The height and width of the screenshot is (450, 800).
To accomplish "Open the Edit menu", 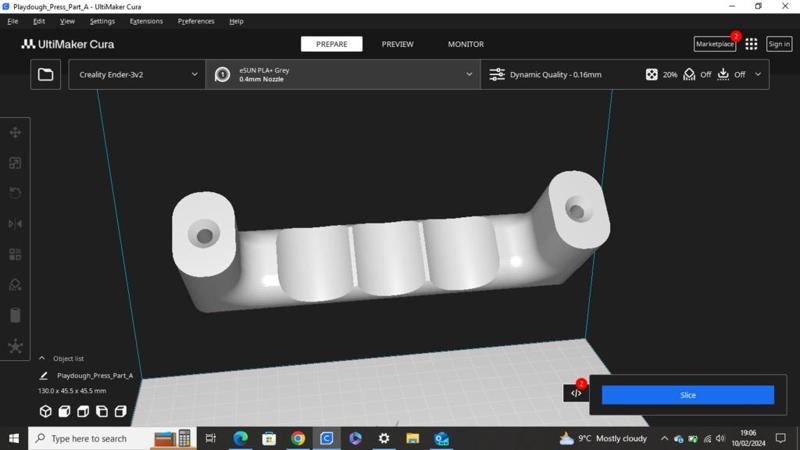I will click(39, 21).
